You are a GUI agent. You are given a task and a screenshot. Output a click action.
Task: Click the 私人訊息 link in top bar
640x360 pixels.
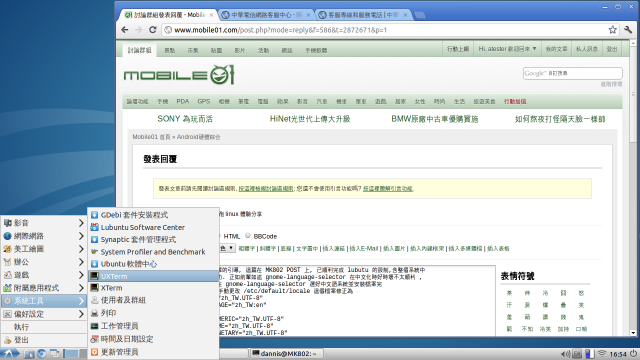[x=587, y=49]
